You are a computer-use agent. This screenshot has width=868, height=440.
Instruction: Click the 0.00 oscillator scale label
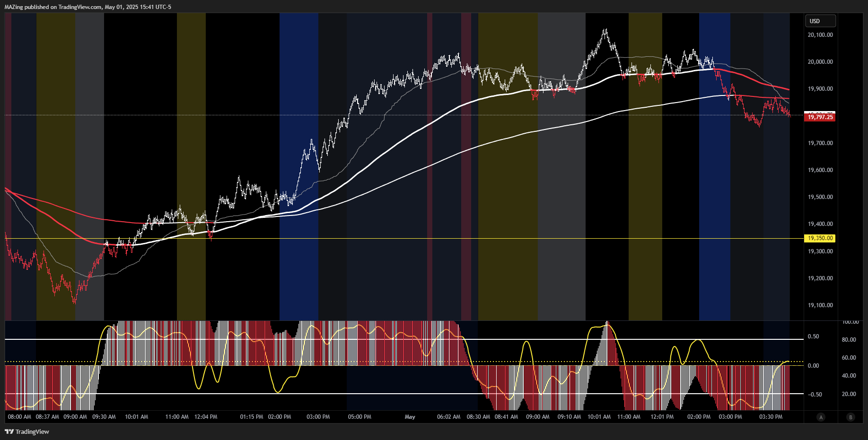click(813, 365)
